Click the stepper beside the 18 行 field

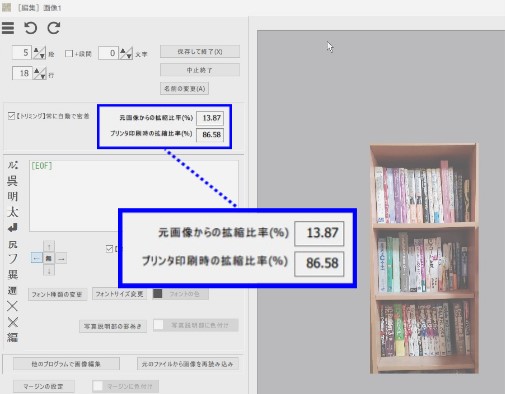click(39, 73)
